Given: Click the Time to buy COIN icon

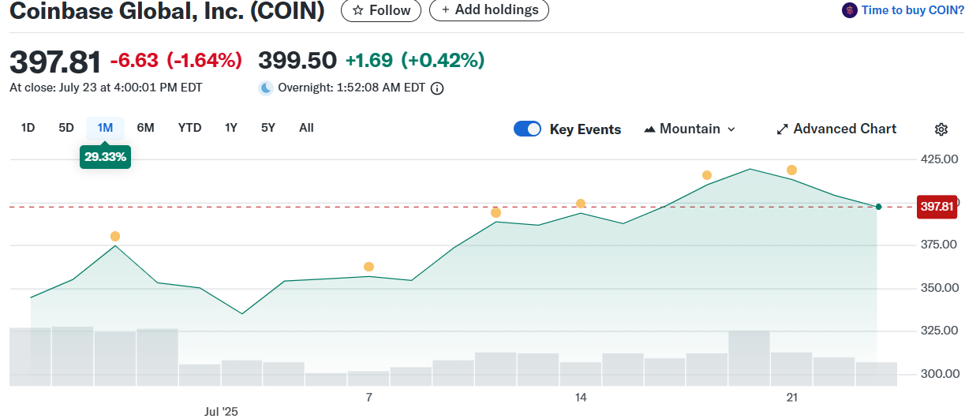Looking at the screenshot, I should [x=850, y=10].
